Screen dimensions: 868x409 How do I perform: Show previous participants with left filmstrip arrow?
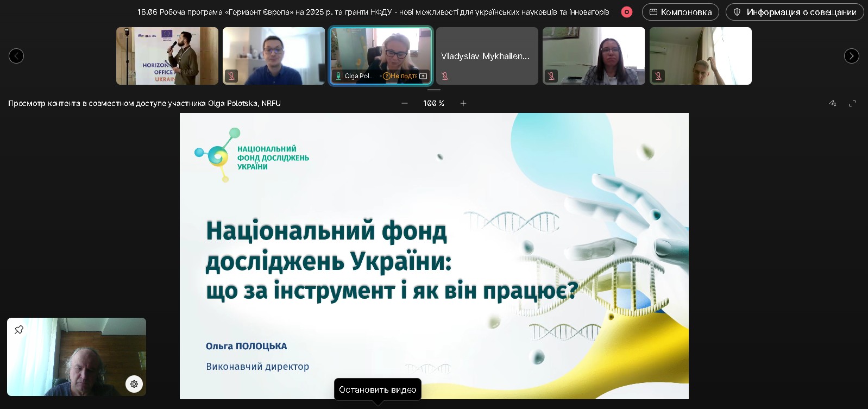[16, 56]
